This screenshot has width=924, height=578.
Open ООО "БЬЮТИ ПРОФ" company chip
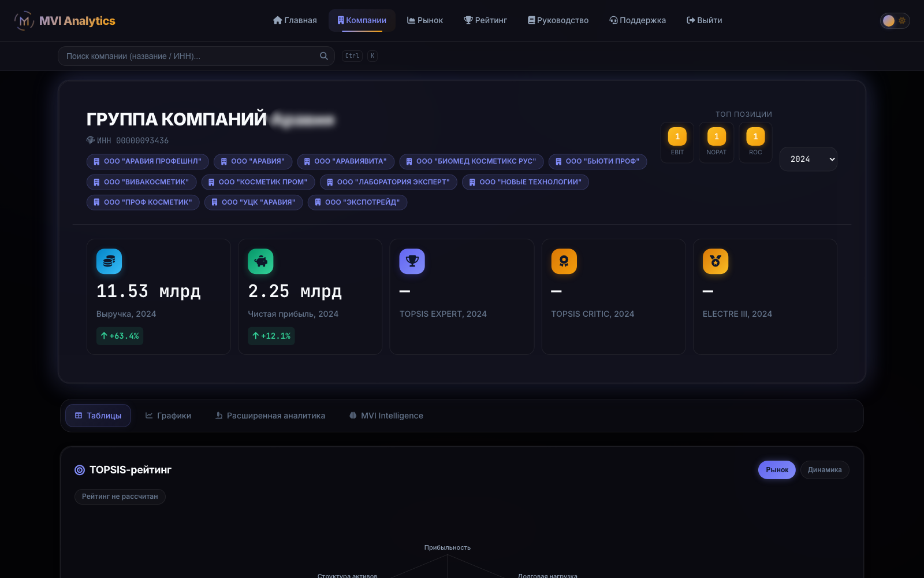click(x=598, y=161)
